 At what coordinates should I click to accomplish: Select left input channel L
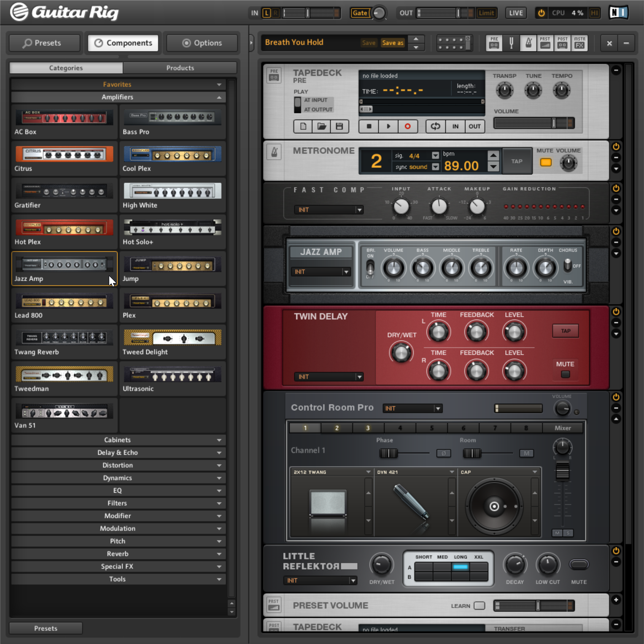click(267, 13)
